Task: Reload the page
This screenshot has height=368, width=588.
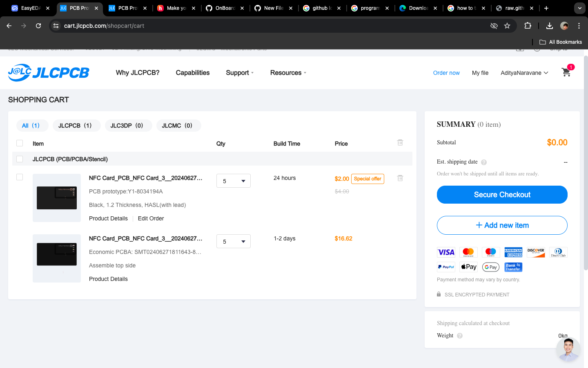Action: click(38, 26)
